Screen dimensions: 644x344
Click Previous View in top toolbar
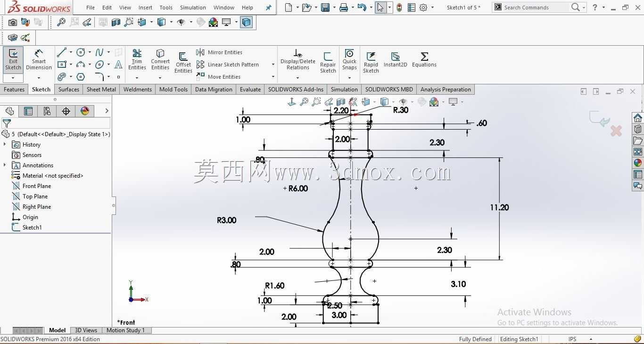coord(87,22)
